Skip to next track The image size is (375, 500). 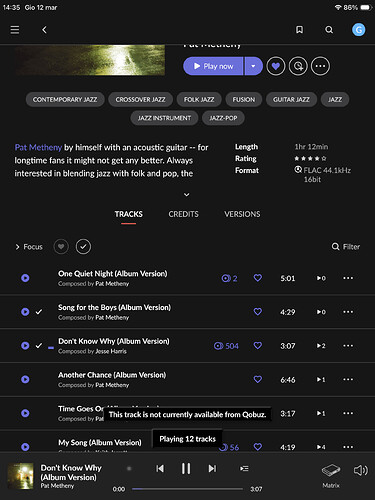point(212,469)
